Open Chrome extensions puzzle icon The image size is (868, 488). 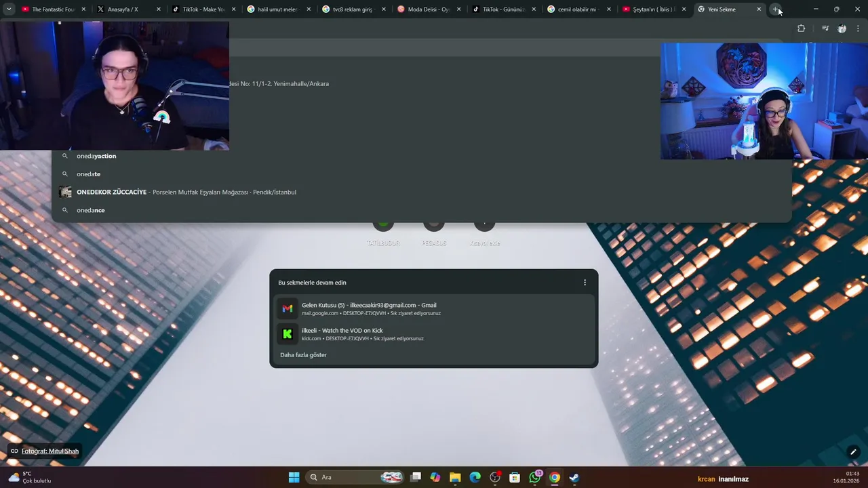[802, 28]
